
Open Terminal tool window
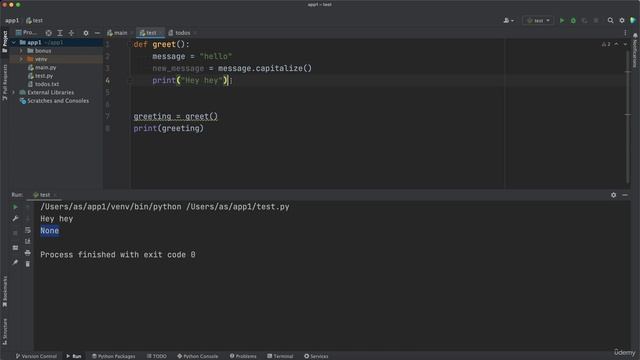tap(280, 356)
